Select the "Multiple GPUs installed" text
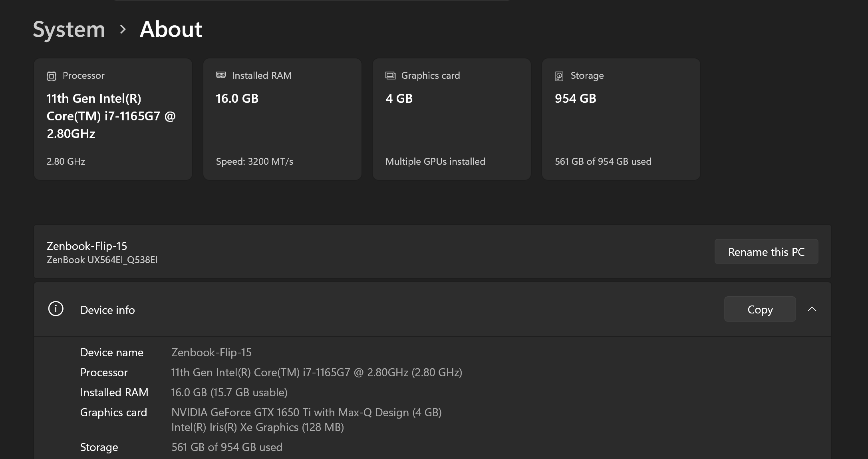 [435, 162]
